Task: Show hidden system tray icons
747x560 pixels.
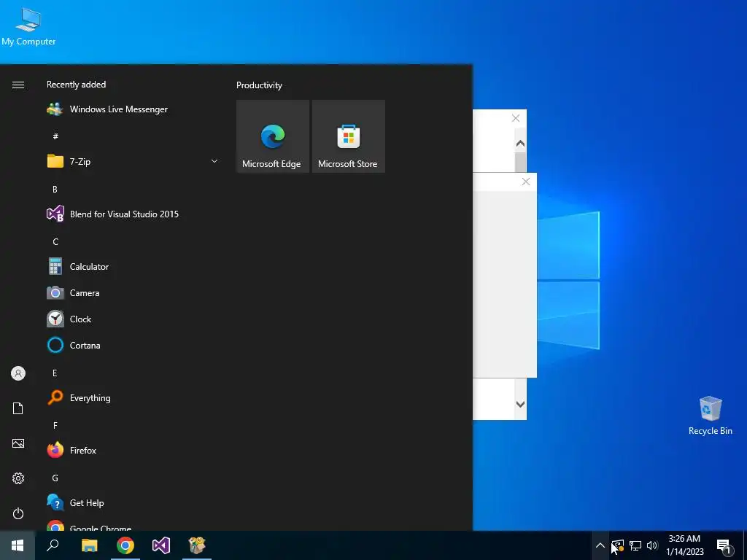Action: pos(600,545)
